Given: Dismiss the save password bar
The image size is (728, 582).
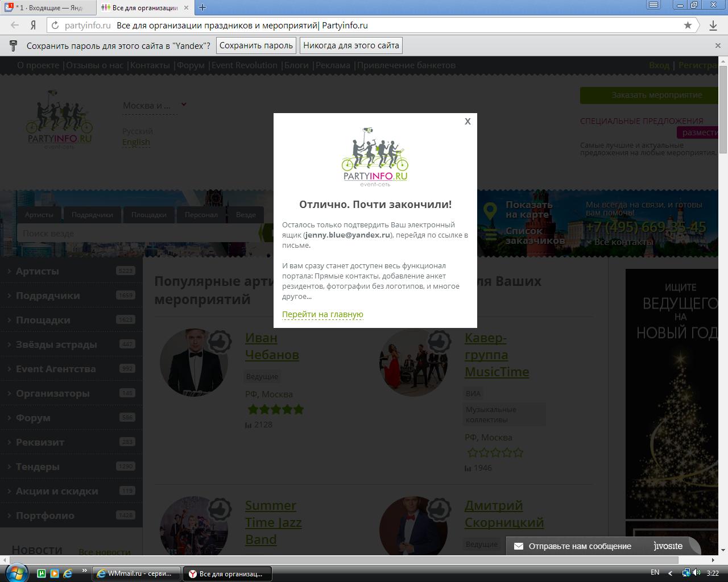Looking at the screenshot, I should pyautogui.click(x=718, y=45).
